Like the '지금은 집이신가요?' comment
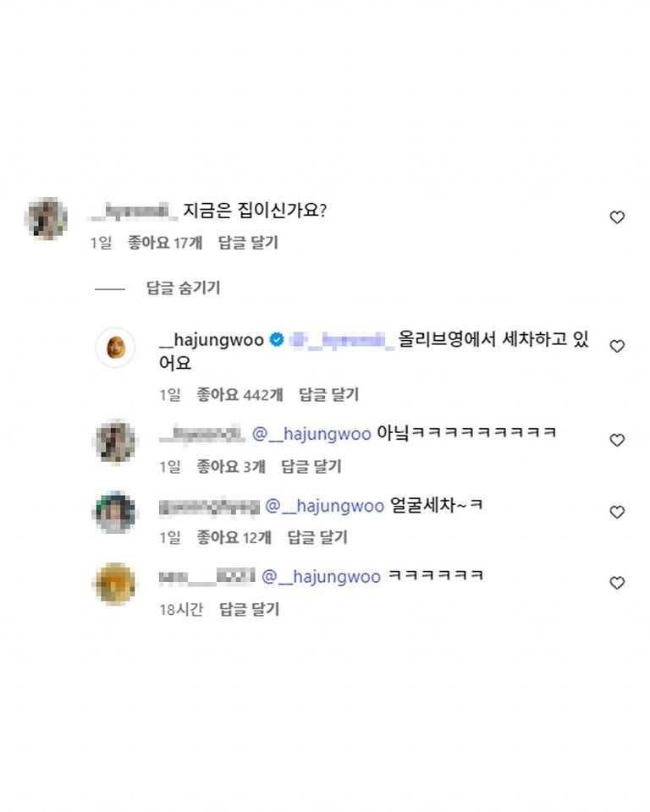The image size is (650, 812). [617, 217]
